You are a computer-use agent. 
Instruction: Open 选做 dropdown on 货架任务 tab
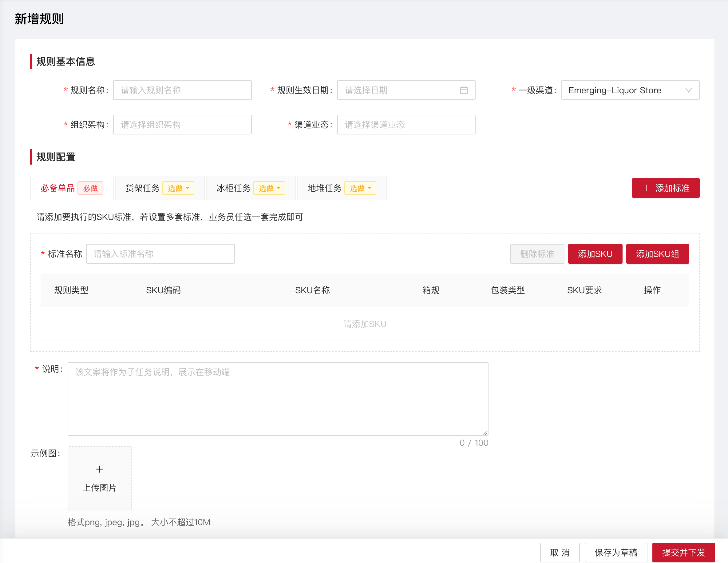click(x=178, y=188)
